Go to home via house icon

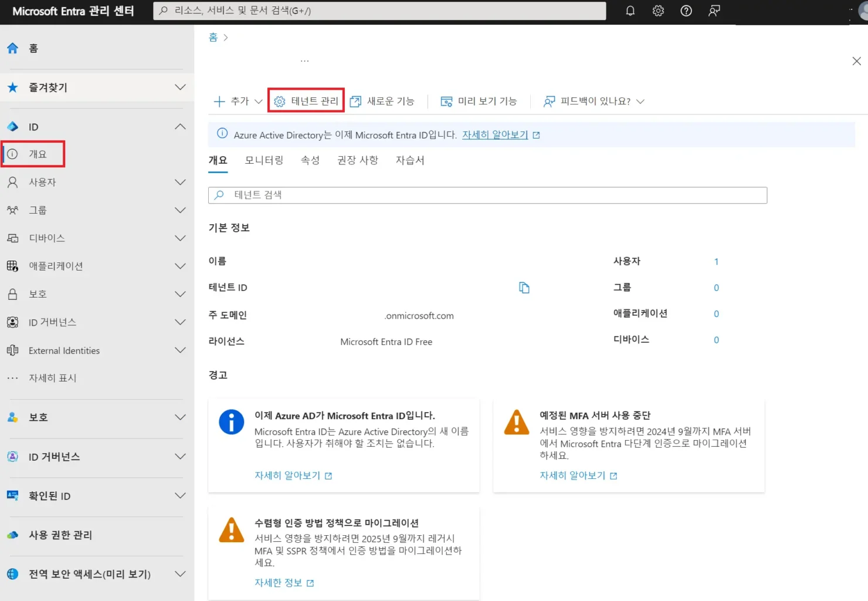(x=13, y=48)
